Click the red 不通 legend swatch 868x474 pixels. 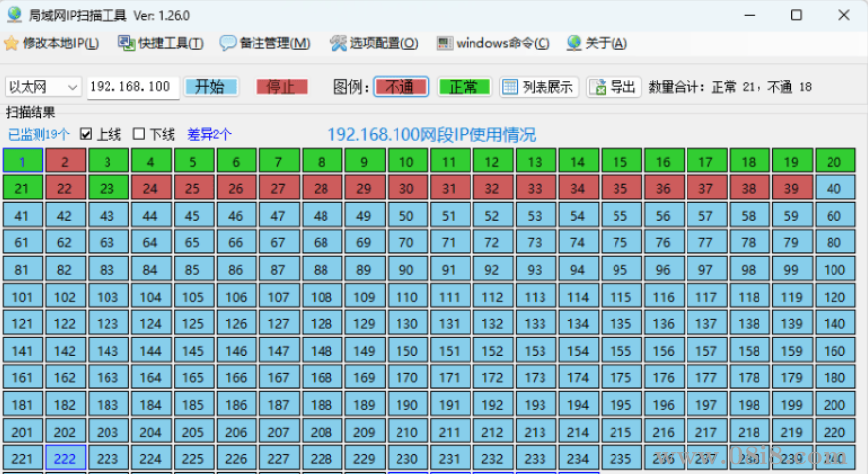coord(400,87)
